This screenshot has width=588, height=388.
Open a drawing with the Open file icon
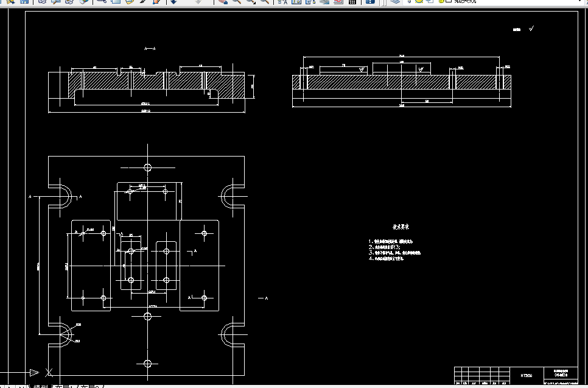(11, 1)
